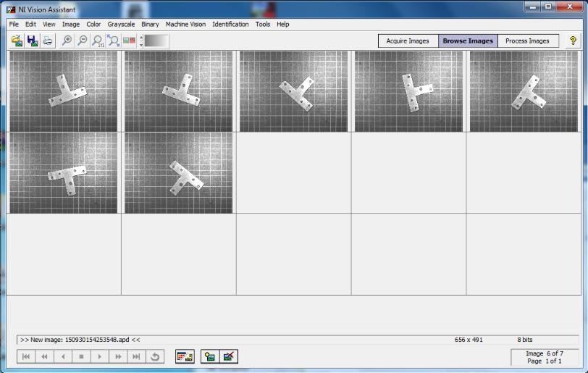This screenshot has height=373, width=588.
Task: Click the Save Image disk icon
Action: 33,41
